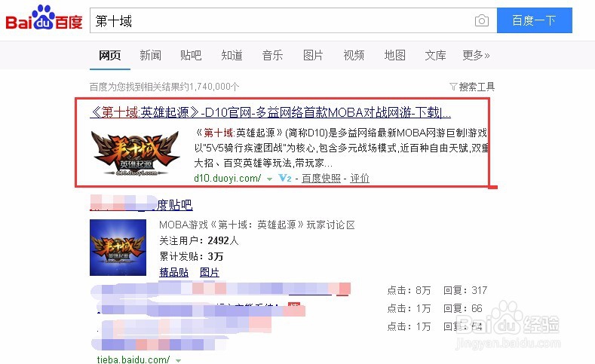Open the 评价 link

(360, 178)
